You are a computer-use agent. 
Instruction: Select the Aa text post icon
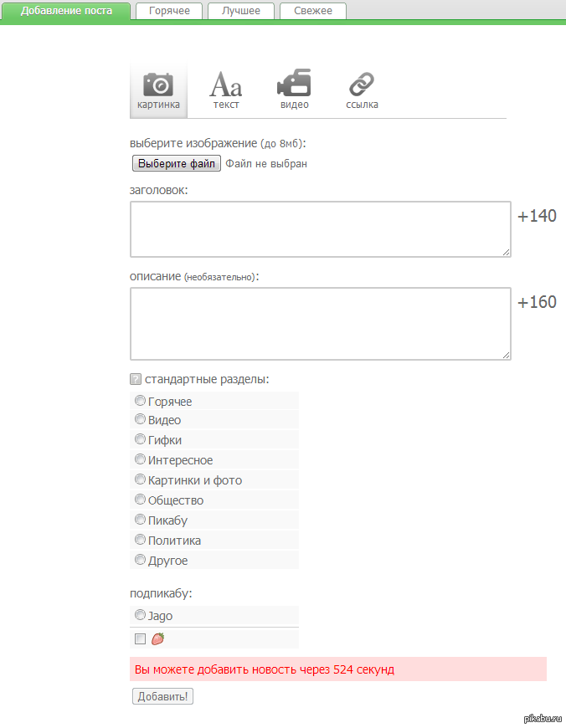click(226, 85)
